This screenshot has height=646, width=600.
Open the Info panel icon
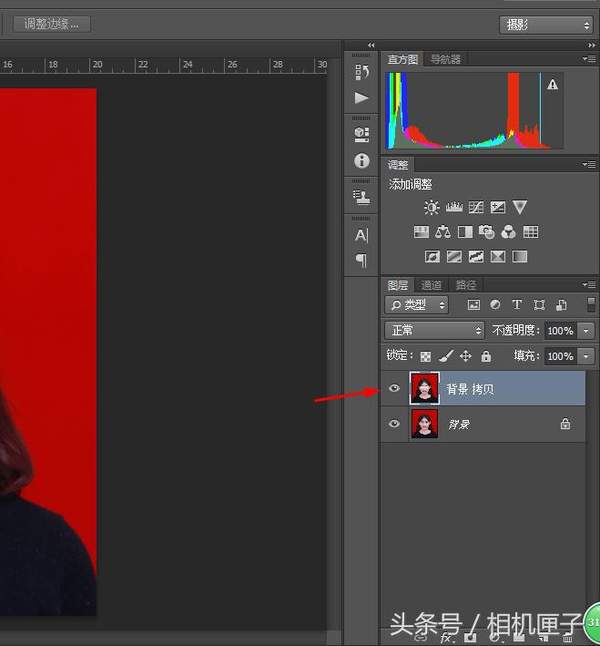(x=362, y=161)
